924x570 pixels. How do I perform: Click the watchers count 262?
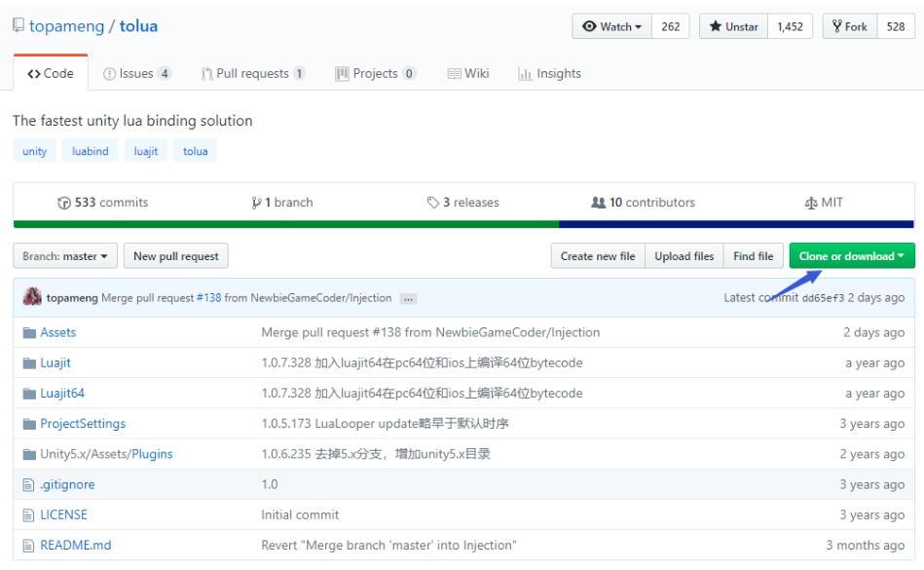(671, 26)
